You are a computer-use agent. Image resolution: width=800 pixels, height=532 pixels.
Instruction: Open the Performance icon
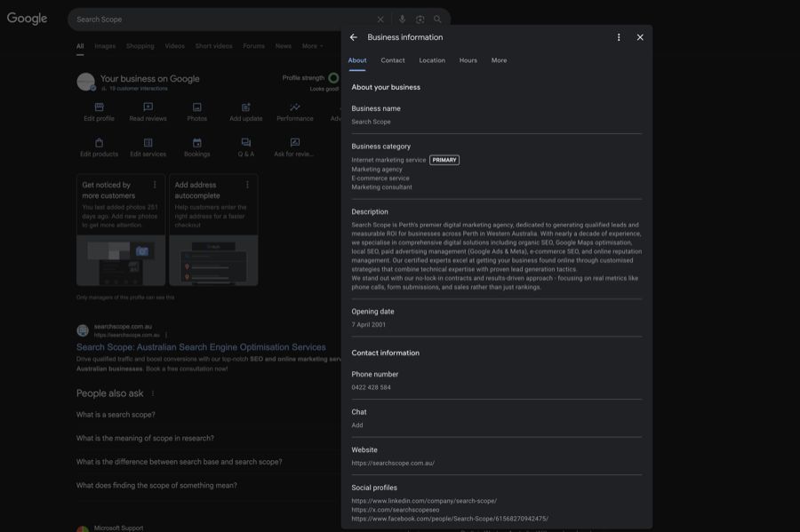pyautogui.click(x=294, y=107)
